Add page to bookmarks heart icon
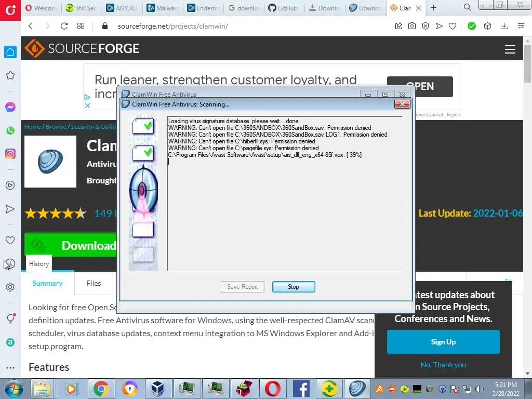This screenshot has width=532, height=399. pos(453,26)
